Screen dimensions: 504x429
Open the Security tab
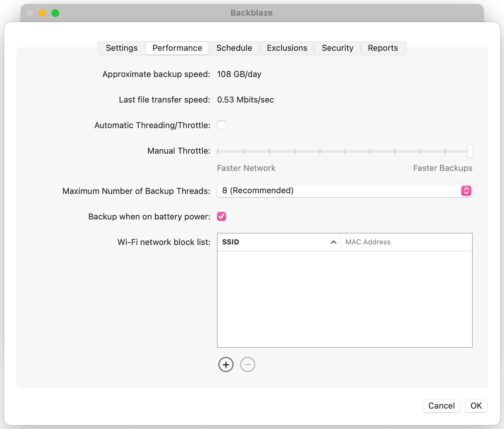click(337, 48)
